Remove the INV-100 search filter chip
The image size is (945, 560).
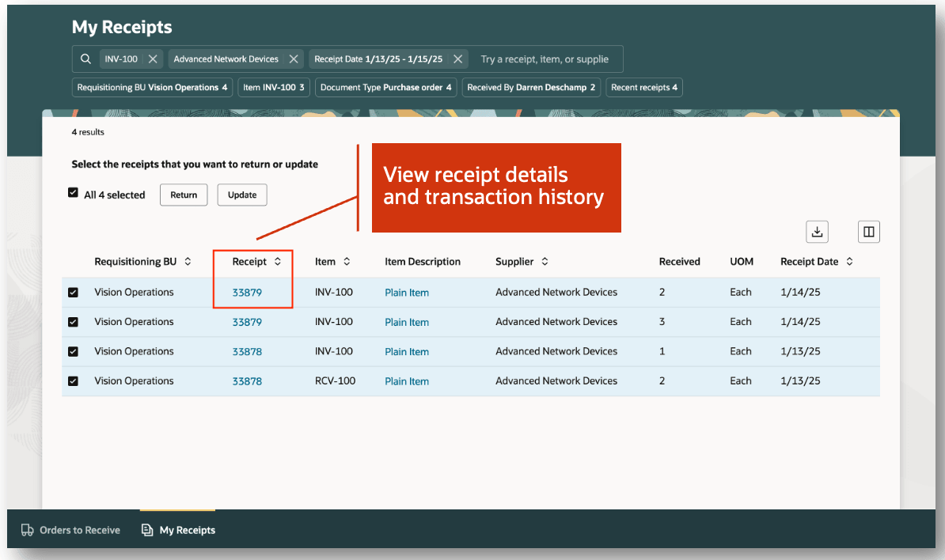(x=153, y=59)
